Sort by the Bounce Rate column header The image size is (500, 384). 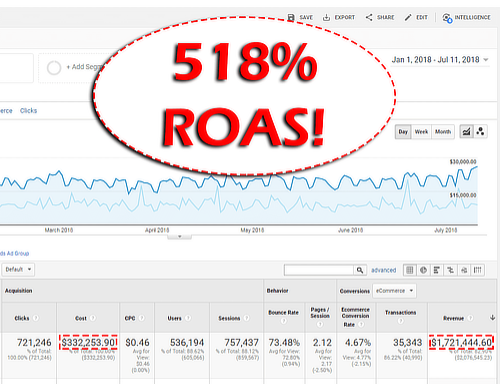tap(283, 313)
